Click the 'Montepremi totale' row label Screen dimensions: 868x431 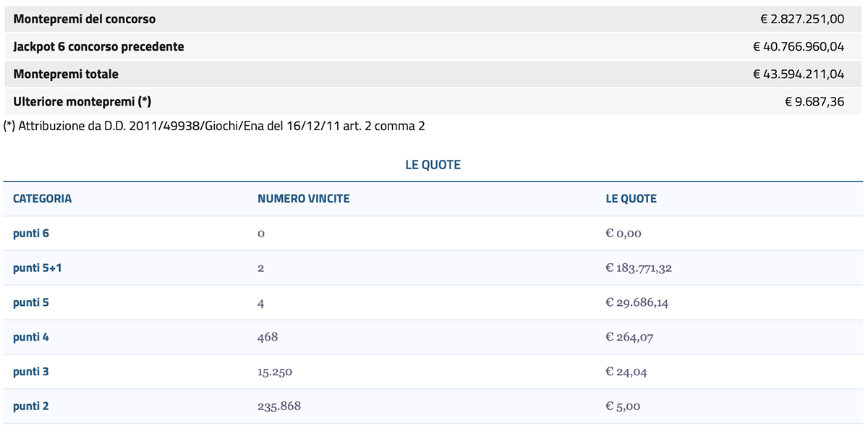[66, 74]
